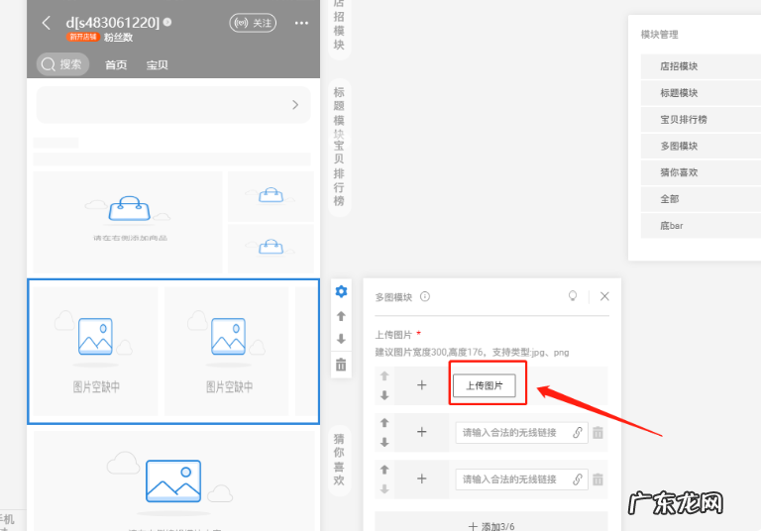The height and width of the screenshot is (532, 761).
Task: Click the third row link input field
Action: (522, 479)
